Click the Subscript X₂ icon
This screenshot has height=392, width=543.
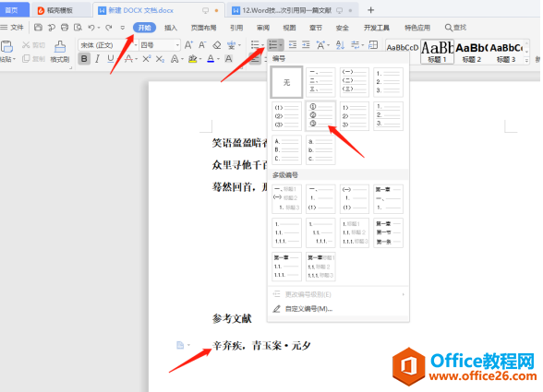click(160, 59)
